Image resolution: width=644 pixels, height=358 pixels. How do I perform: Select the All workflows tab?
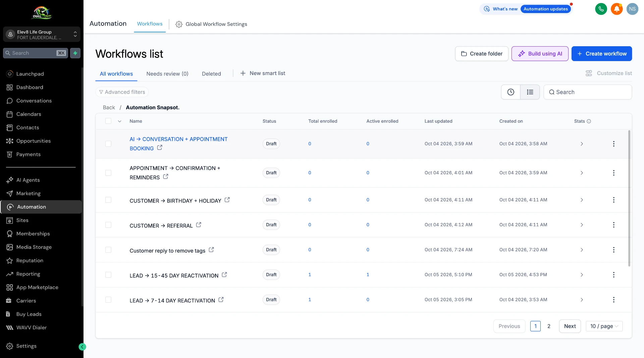116,74
